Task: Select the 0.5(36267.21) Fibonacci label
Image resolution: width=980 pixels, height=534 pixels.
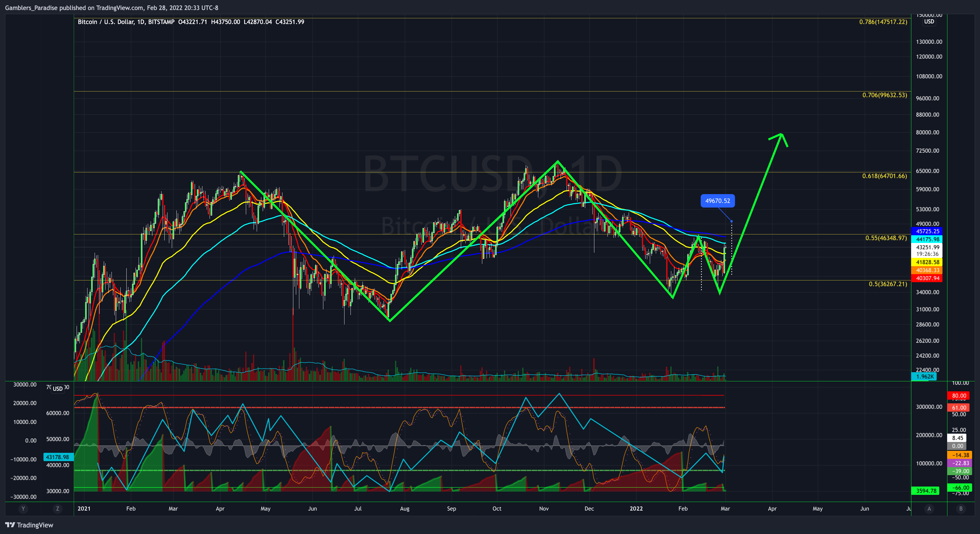Action: click(888, 284)
